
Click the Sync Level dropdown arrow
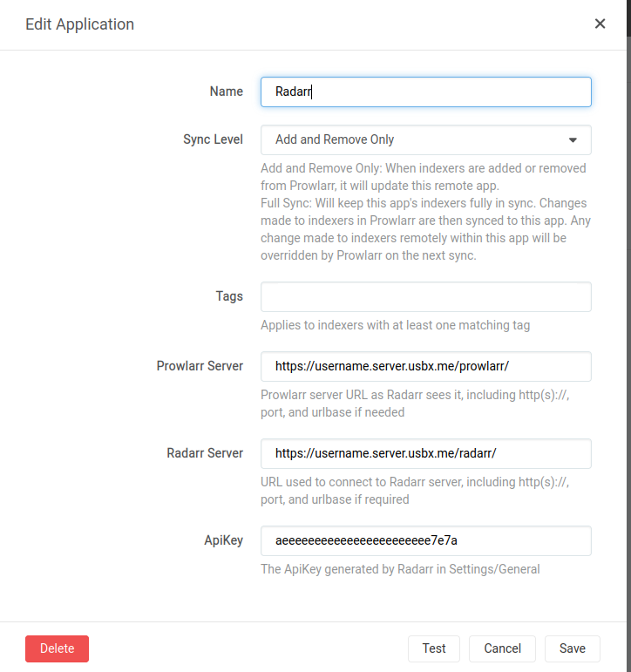click(573, 140)
